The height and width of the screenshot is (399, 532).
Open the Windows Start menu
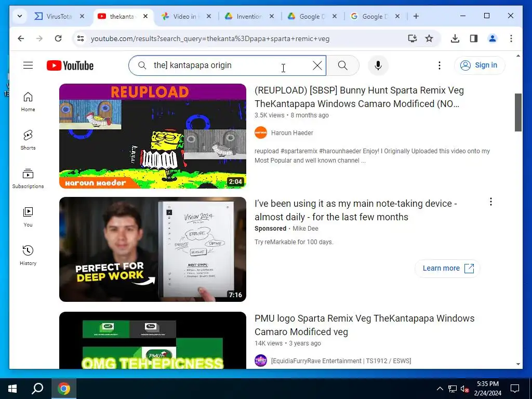(x=12, y=389)
